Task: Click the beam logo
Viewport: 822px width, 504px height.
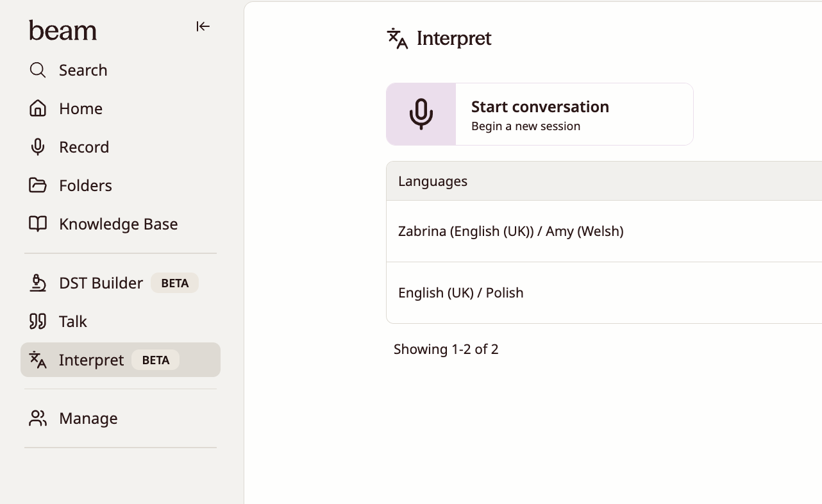Action: pos(63,30)
